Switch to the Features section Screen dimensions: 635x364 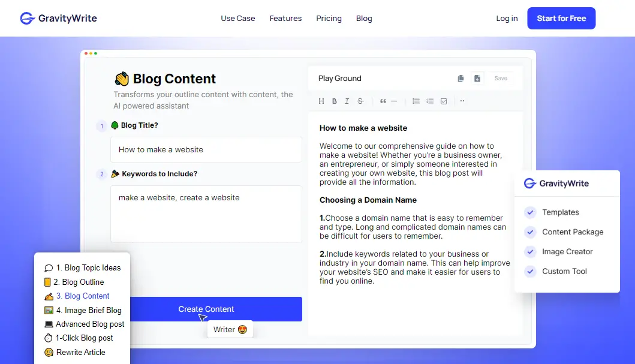pyautogui.click(x=285, y=19)
